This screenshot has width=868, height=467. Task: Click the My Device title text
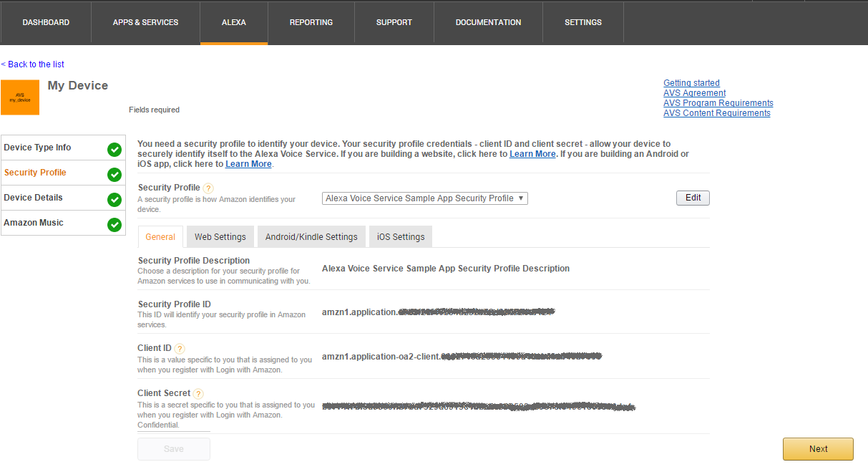78,86
